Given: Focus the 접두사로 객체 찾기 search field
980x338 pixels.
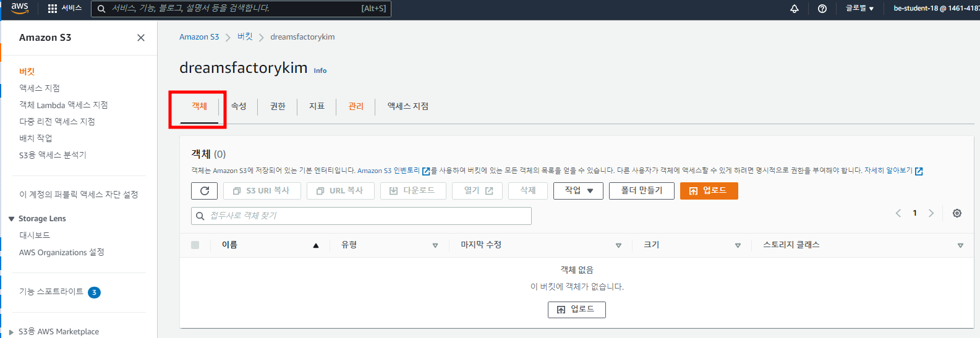Looking at the screenshot, I should point(361,216).
